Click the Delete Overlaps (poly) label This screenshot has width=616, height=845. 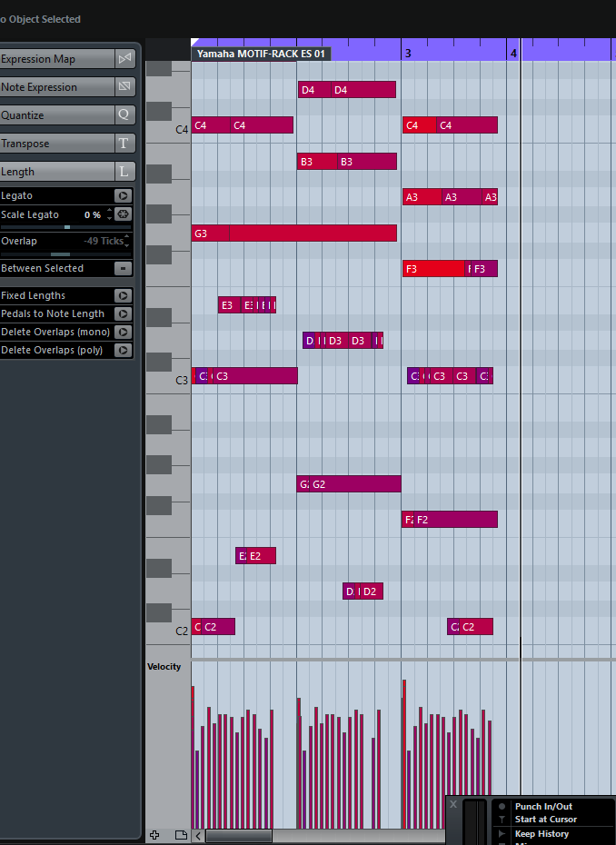click(52, 351)
